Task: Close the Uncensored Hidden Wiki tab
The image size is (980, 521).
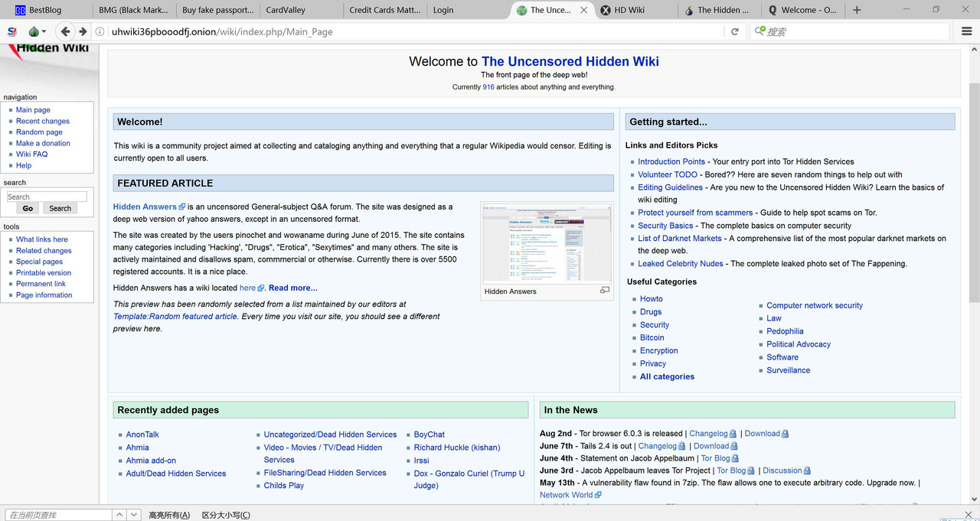Action: (x=584, y=10)
